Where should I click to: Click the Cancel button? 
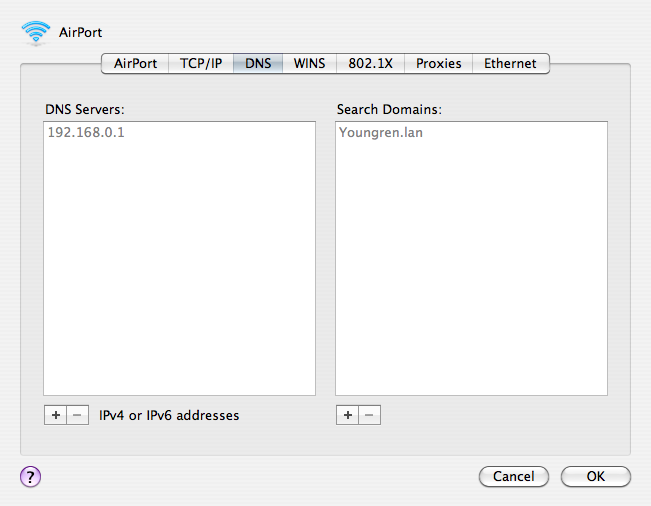tap(514, 476)
